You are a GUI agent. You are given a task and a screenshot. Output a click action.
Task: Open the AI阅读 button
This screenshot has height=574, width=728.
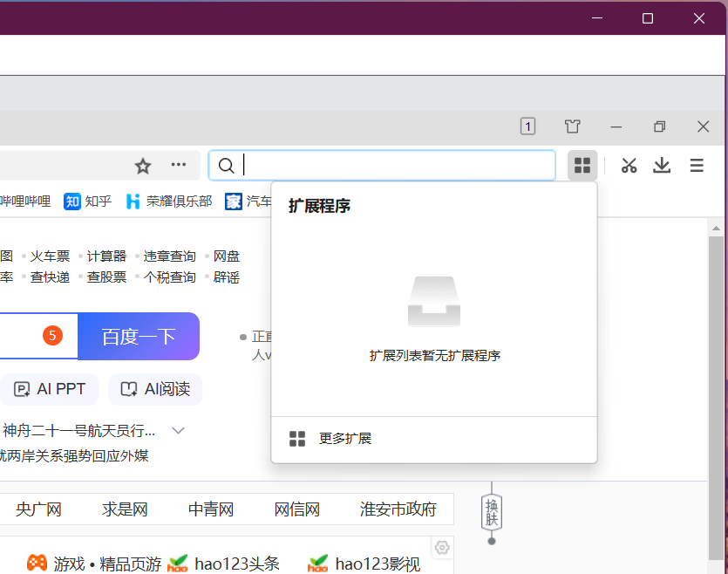click(155, 389)
